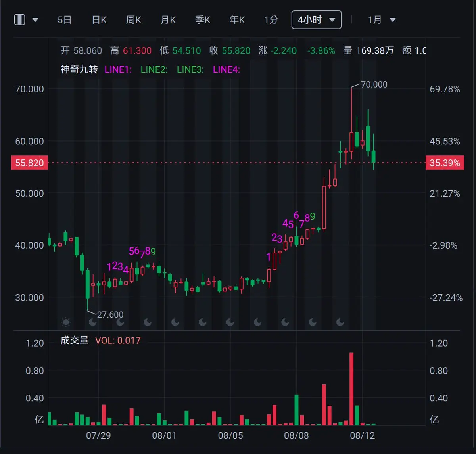Select the 周K weekly chart tab
This screenshot has width=476, height=454.
tap(134, 20)
